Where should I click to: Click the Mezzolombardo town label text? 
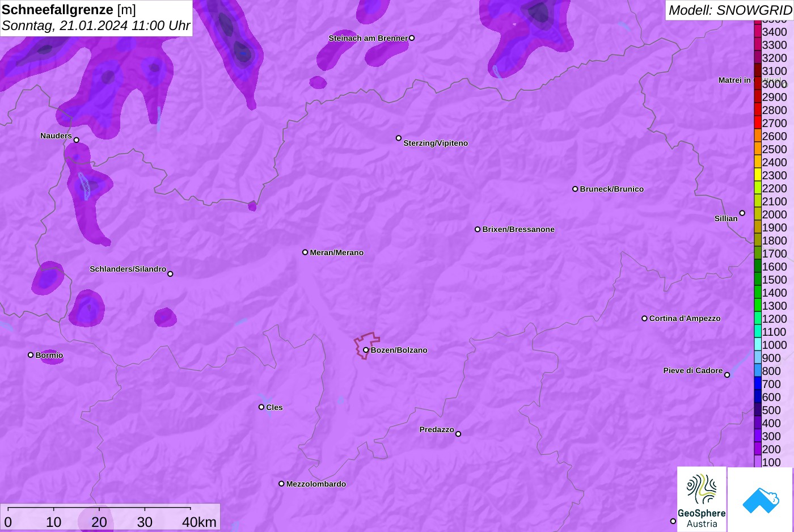[316, 484]
